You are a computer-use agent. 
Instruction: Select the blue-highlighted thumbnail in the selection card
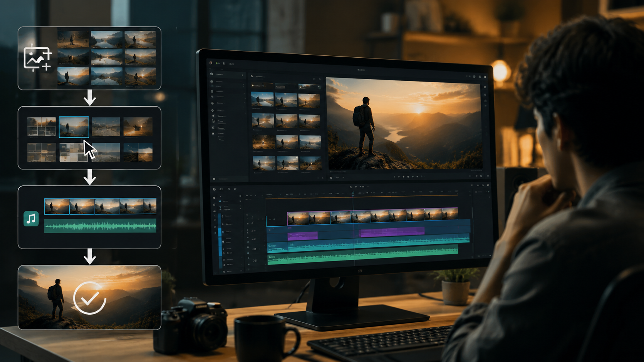(x=74, y=127)
